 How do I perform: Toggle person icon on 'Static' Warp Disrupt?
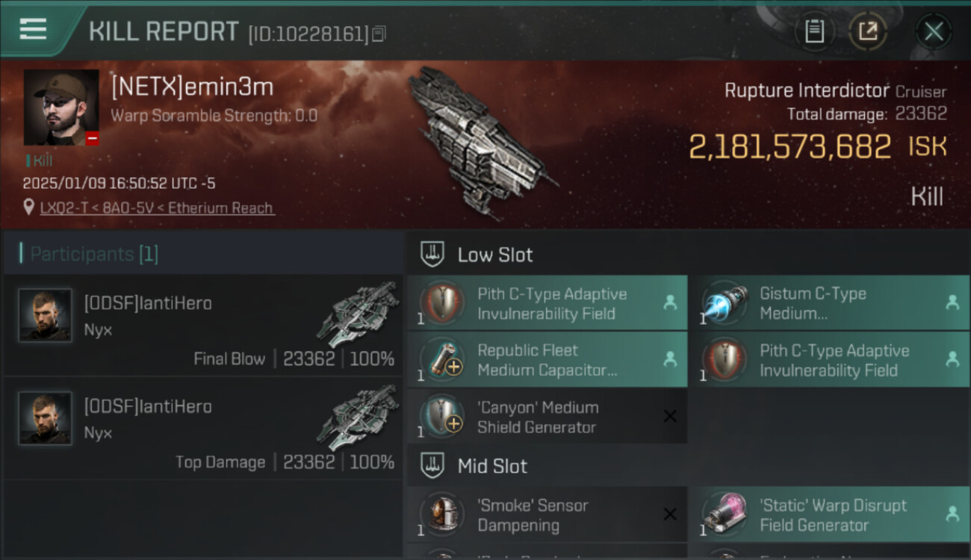point(952,514)
